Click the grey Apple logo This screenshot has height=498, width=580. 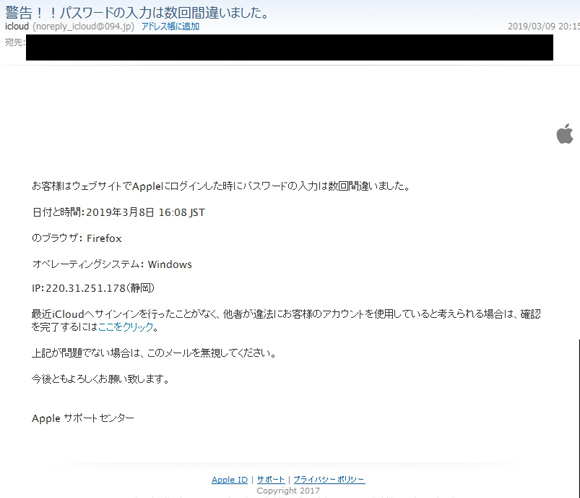[x=565, y=134]
